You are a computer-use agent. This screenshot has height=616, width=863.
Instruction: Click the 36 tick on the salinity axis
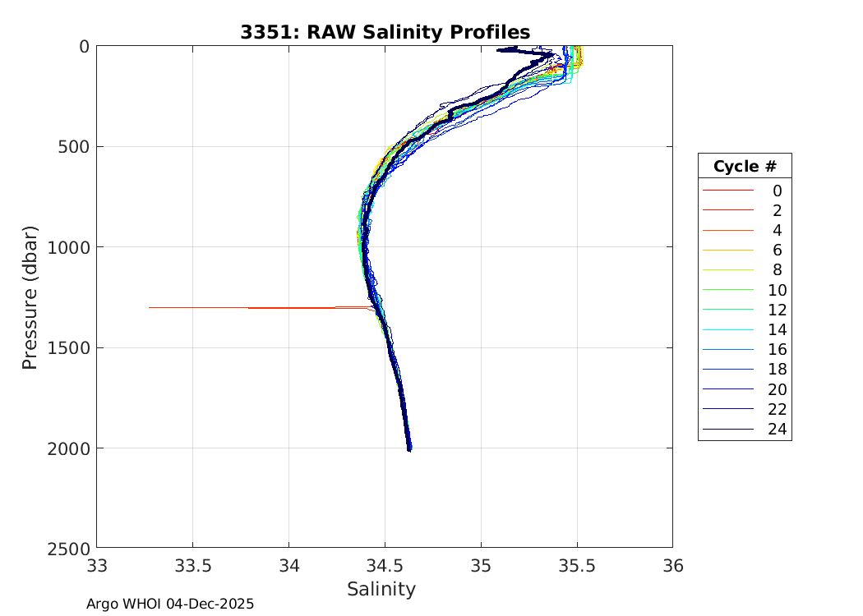click(x=672, y=565)
